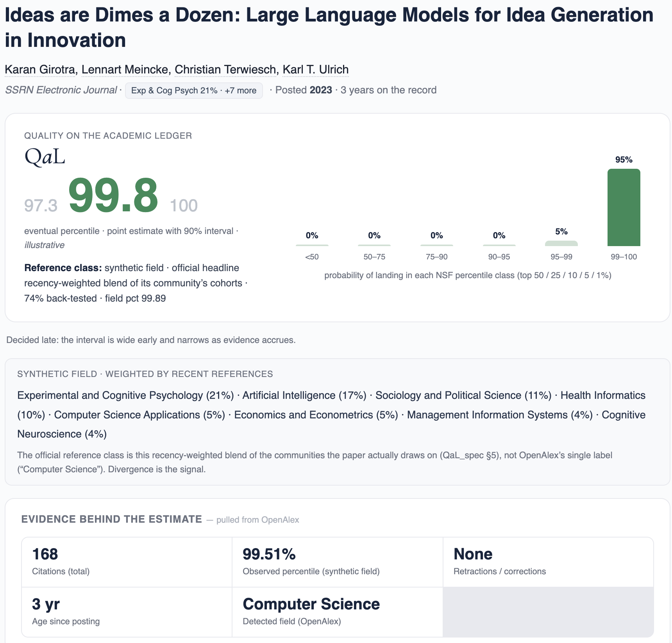Open author Christian Terwiesch's link
This screenshot has height=643, width=672.
pos(225,70)
